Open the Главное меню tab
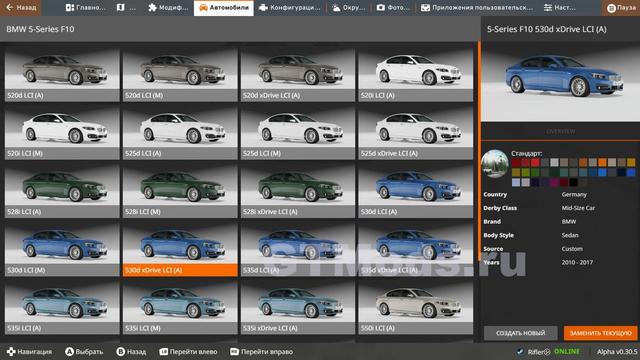 [85, 8]
